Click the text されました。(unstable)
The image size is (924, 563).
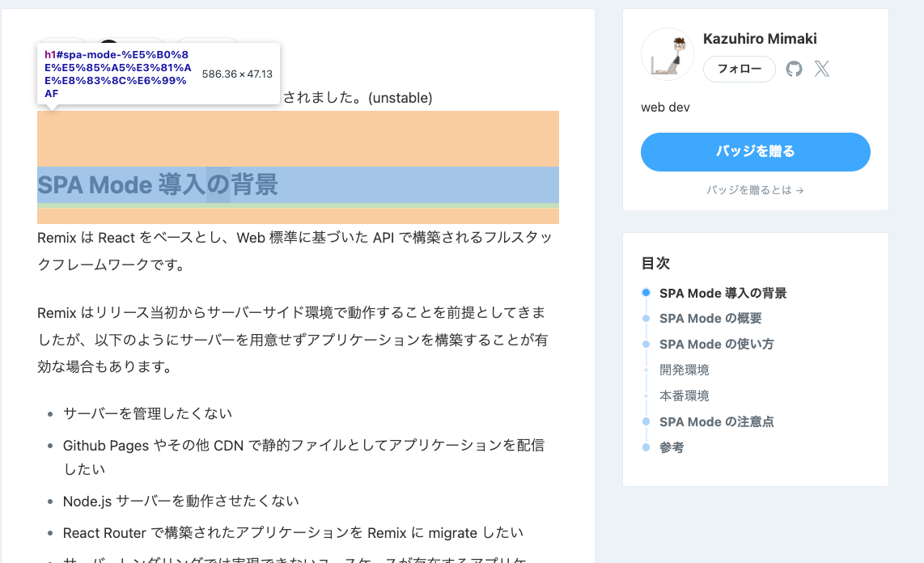(358, 98)
